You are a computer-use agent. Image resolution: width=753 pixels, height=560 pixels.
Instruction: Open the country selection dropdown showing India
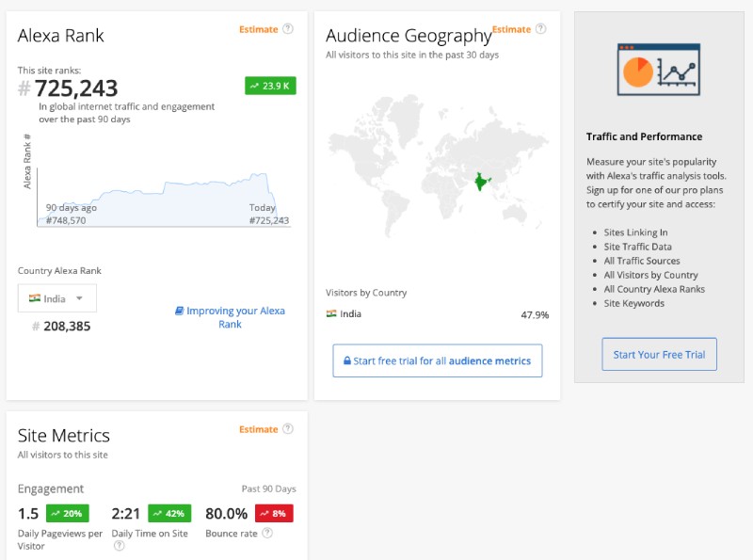pyautogui.click(x=56, y=297)
